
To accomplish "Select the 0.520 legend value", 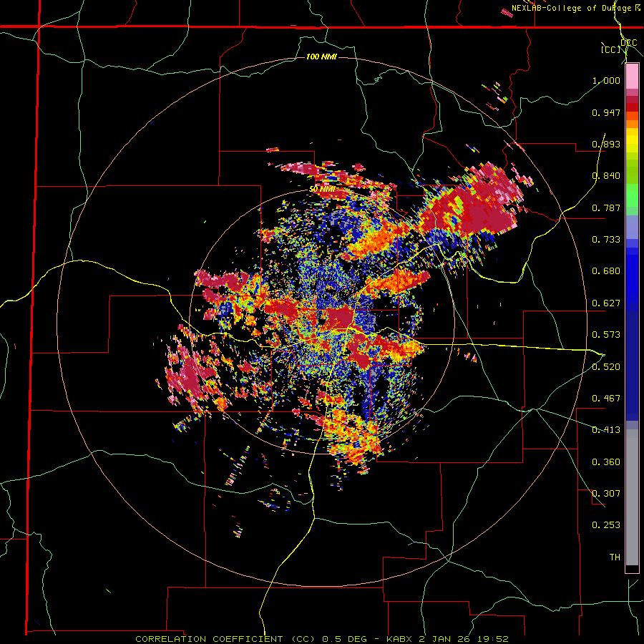I will click(606, 367).
